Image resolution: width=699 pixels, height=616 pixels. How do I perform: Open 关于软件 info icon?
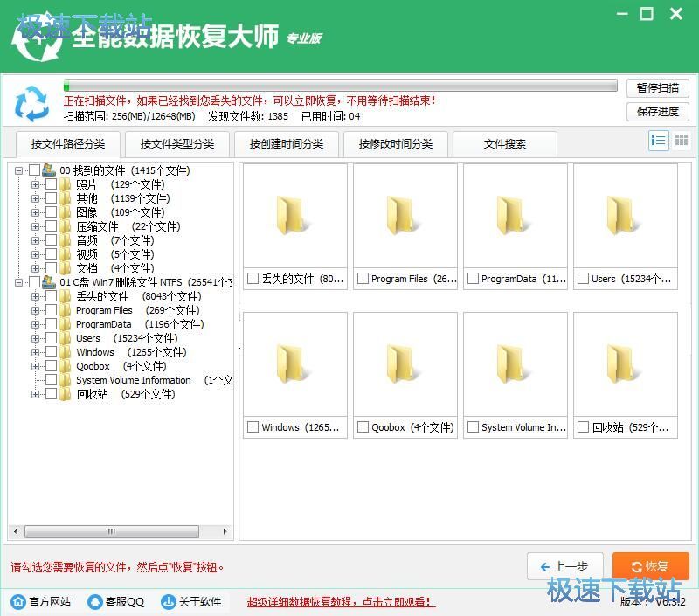169,602
